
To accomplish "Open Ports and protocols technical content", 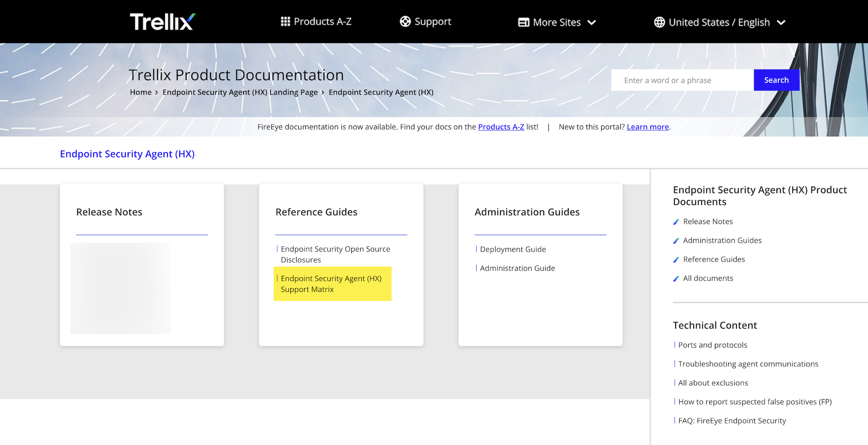I will 712,345.
